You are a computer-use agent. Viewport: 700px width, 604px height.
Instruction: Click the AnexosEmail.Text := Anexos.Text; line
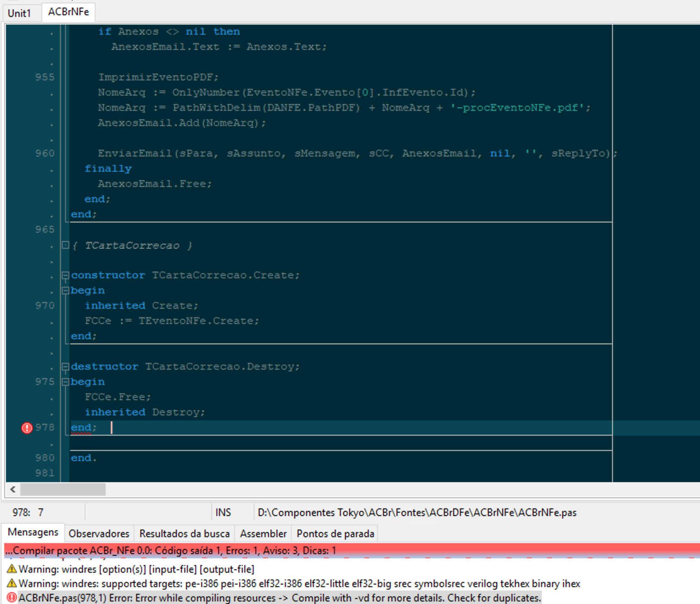[x=219, y=47]
